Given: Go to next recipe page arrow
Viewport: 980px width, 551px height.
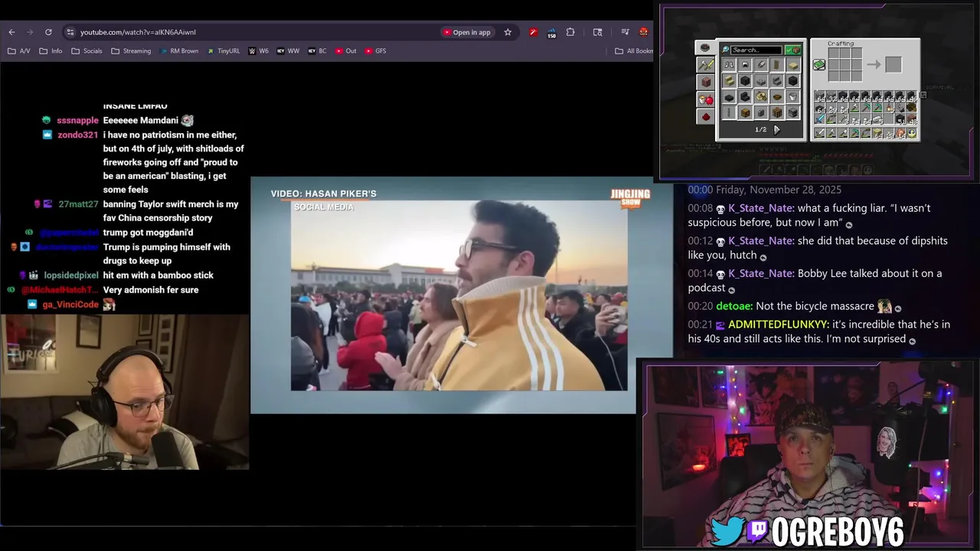Looking at the screenshot, I should tap(776, 130).
